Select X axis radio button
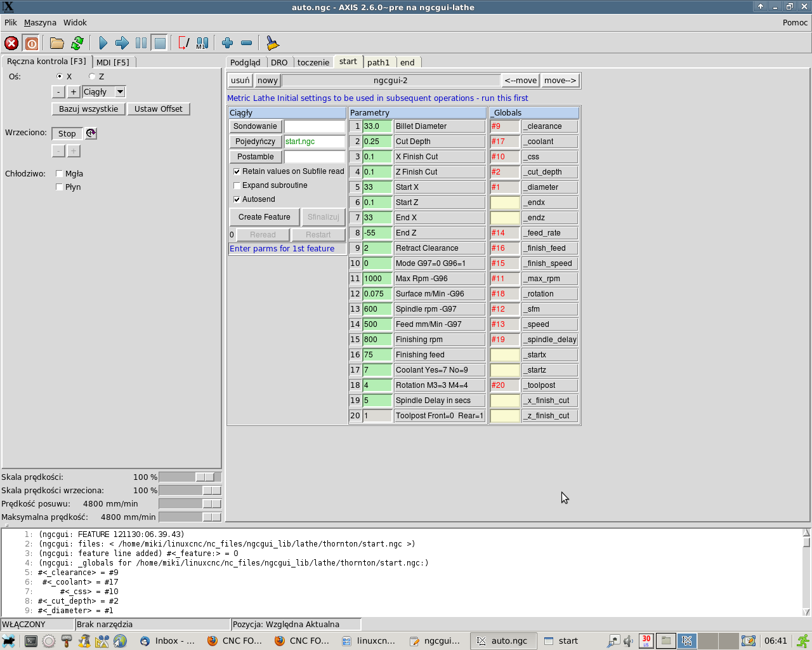The height and width of the screenshot is (650, 812). (x=60, y=76)
